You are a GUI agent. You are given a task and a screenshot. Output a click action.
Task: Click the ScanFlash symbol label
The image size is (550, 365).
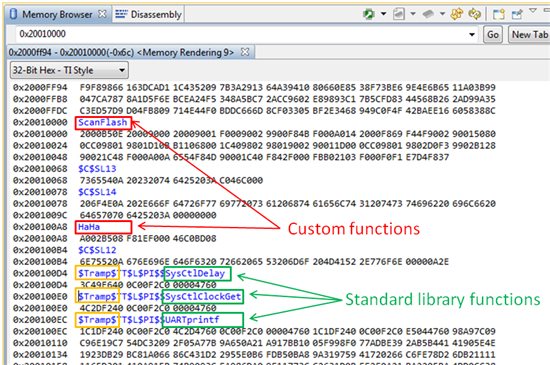click(102, 122)
